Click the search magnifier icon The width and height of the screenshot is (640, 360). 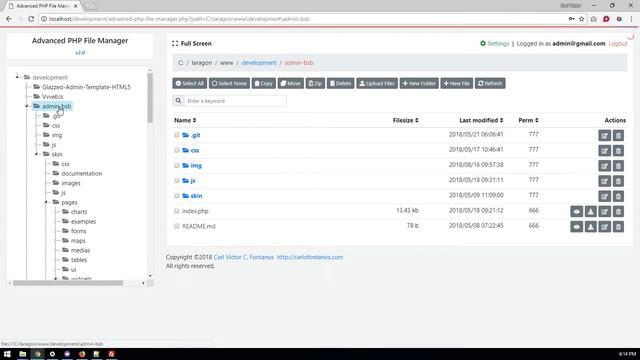(x=178, y=100)
